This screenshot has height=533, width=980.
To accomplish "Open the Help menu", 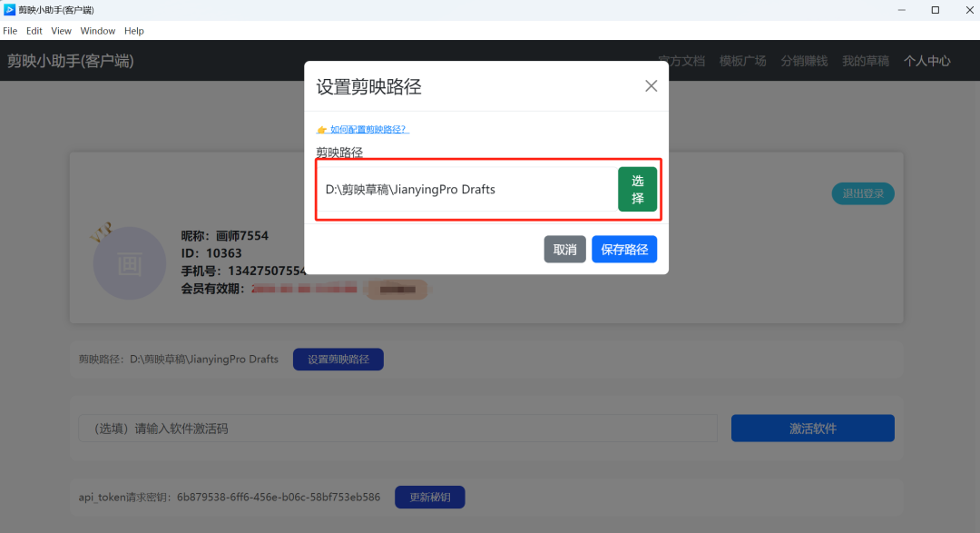I will tap(134, 30).
